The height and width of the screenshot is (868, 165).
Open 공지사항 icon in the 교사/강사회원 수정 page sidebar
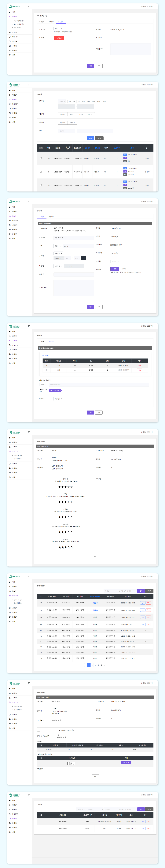click(10, 46)
